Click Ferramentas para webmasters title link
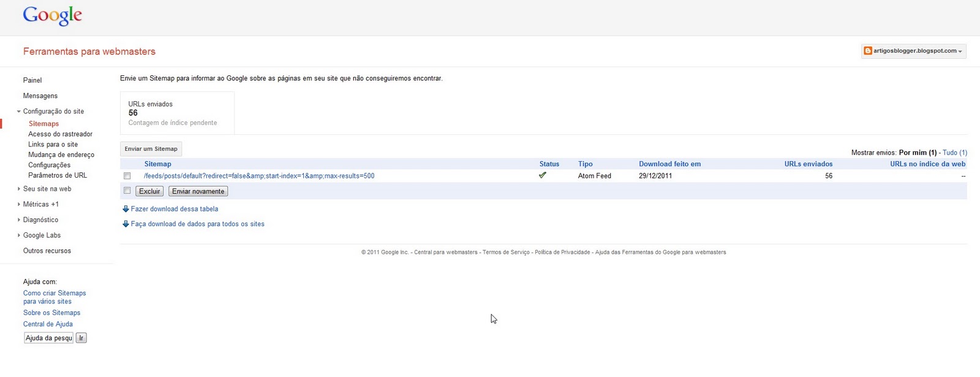Screen dimensions: 980x377 (89, 51)
